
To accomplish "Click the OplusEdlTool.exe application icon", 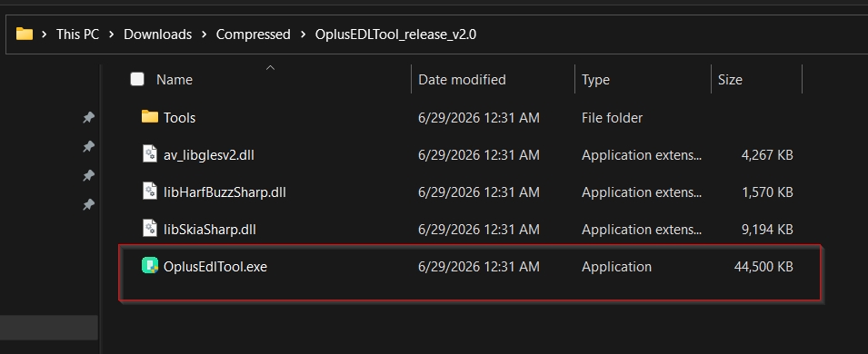I will [150, 266].
